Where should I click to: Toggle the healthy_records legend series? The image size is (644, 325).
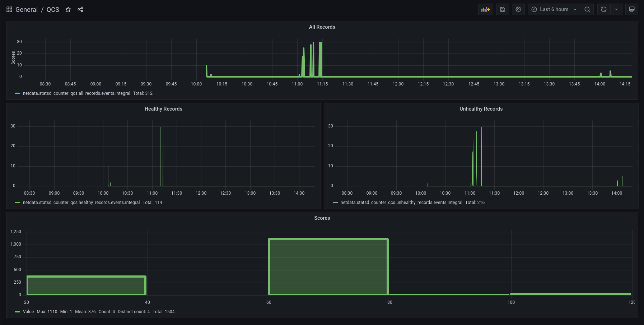tap(81, 203)
